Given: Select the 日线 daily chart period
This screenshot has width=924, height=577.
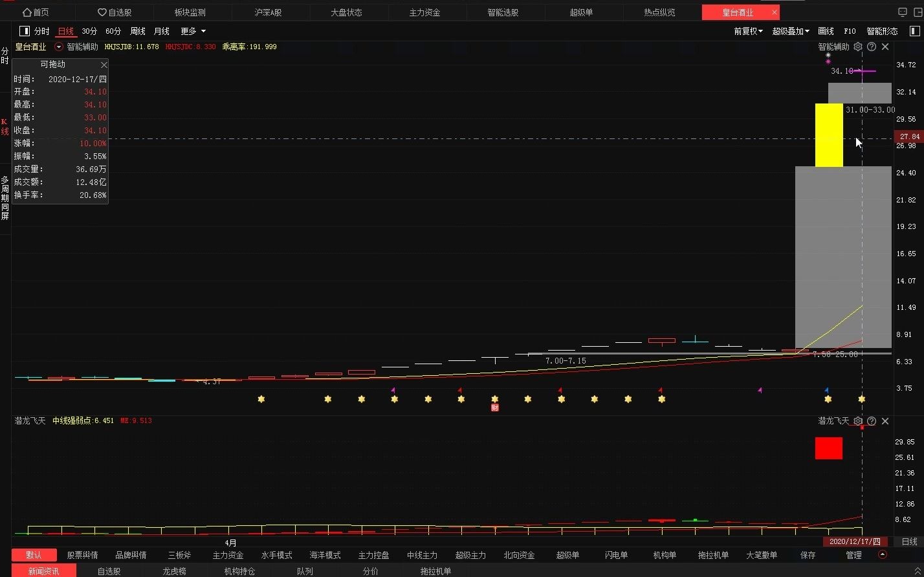Looking at the screenshot, I should pos(65,31).
